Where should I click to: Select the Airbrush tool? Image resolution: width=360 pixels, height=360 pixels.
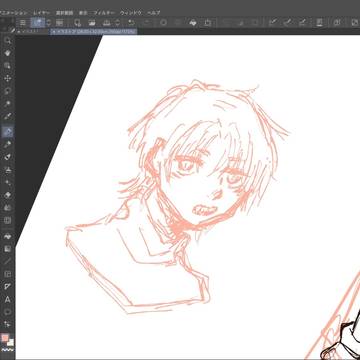pyautogui.click(x=8, y=169)
